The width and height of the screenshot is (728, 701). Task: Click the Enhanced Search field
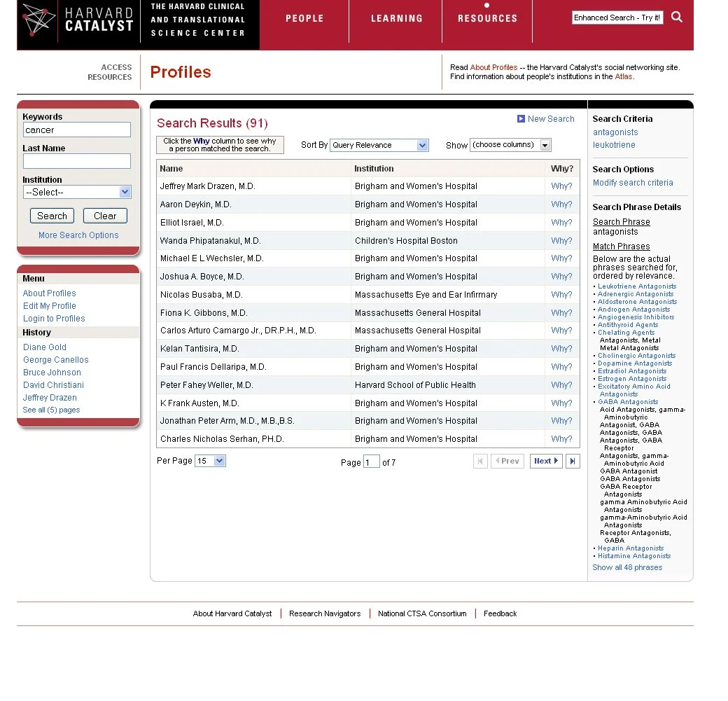pyautogui.click(x=617, y=18)
